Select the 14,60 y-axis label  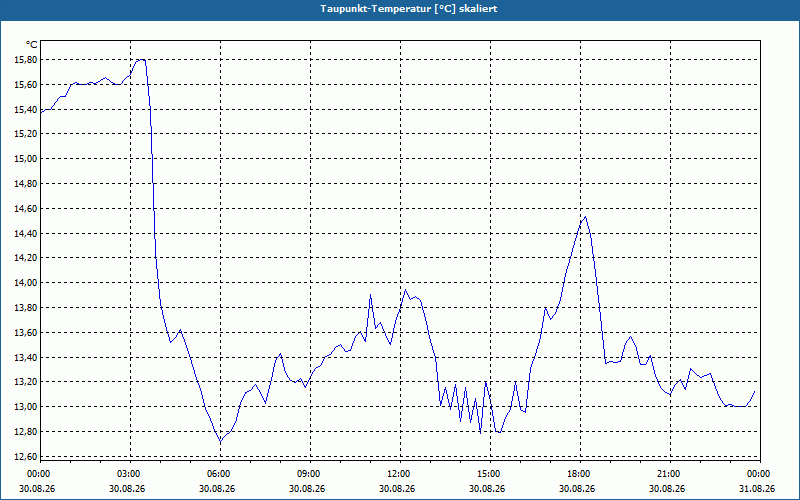26,209
